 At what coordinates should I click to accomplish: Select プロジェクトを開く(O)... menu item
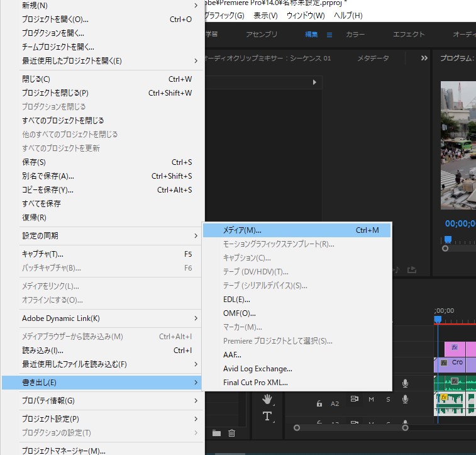point(101,20)
